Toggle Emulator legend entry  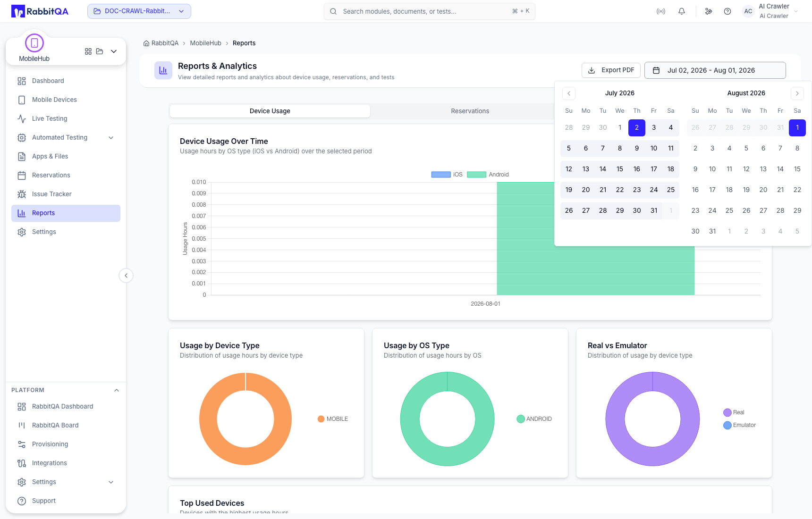[x=739, y=425]
